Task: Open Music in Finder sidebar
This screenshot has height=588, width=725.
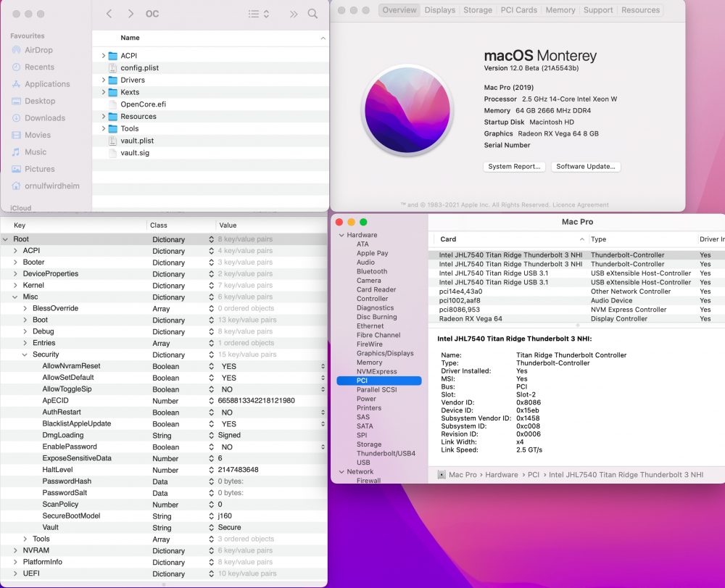Action: coord(29,152)
